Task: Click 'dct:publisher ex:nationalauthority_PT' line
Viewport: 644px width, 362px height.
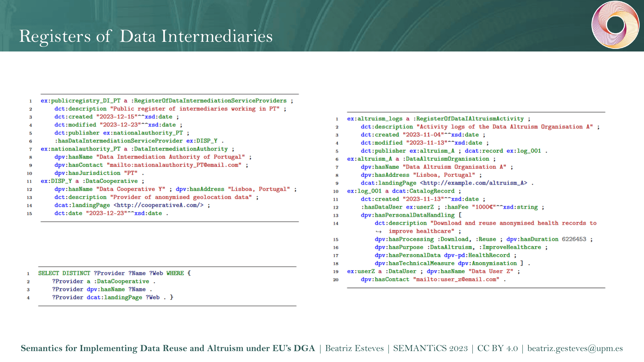Action: 122,133
